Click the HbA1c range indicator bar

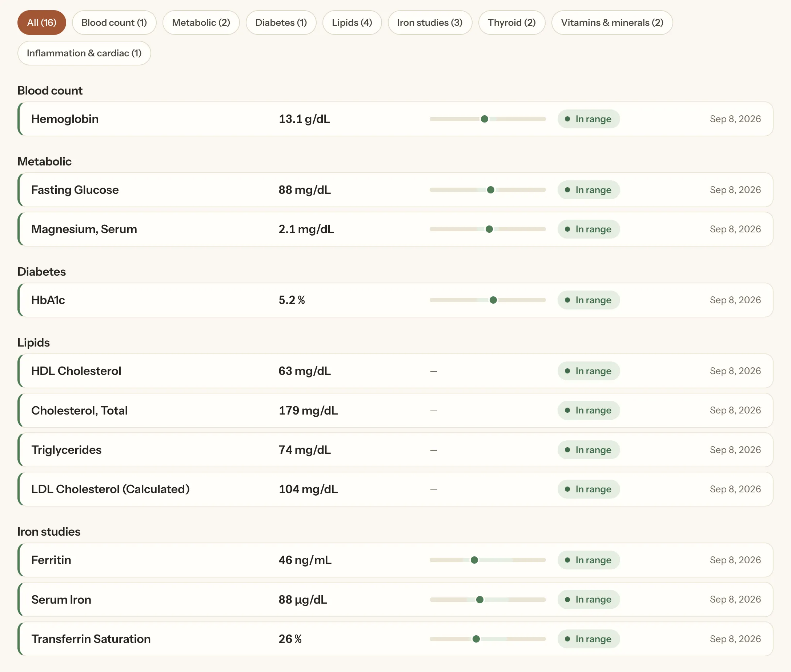click(x=487, y=300)
